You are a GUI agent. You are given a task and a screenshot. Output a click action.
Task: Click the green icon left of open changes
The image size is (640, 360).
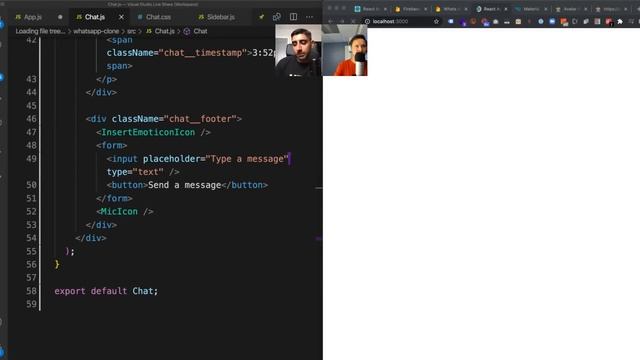(x=261, y=17)
